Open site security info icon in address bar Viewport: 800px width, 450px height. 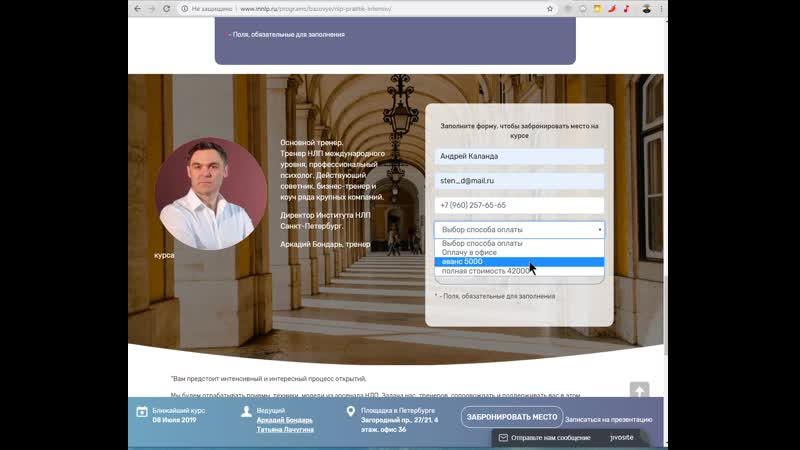tap(185, 9)
